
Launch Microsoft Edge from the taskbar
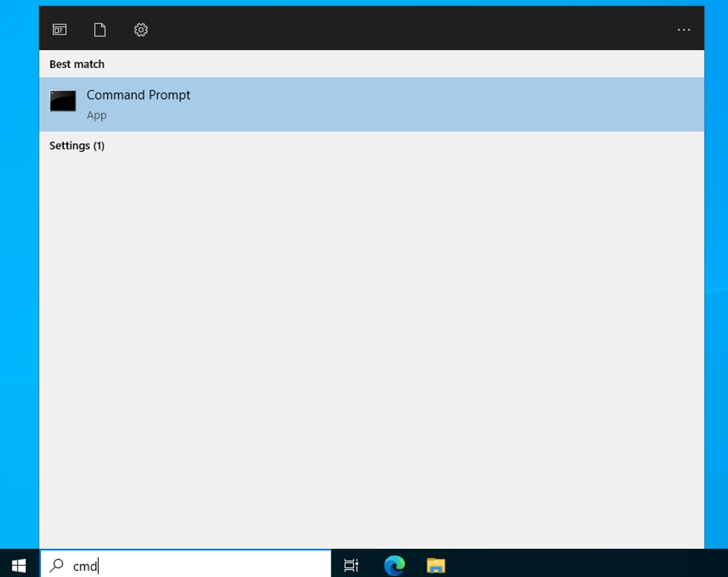pyautogui.click(x=394, y=565)
